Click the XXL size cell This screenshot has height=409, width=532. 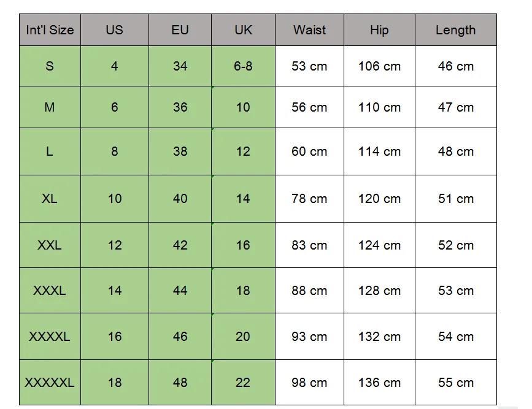(50, 245)
